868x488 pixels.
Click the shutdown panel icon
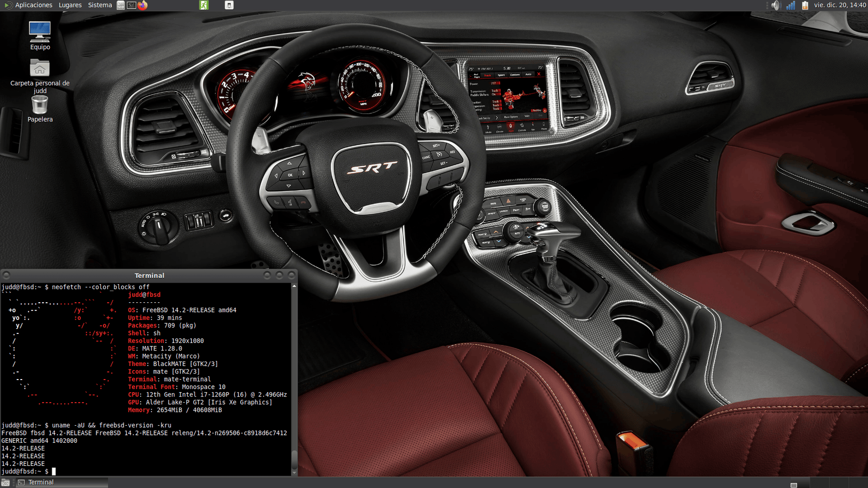[x=229, y=5]
